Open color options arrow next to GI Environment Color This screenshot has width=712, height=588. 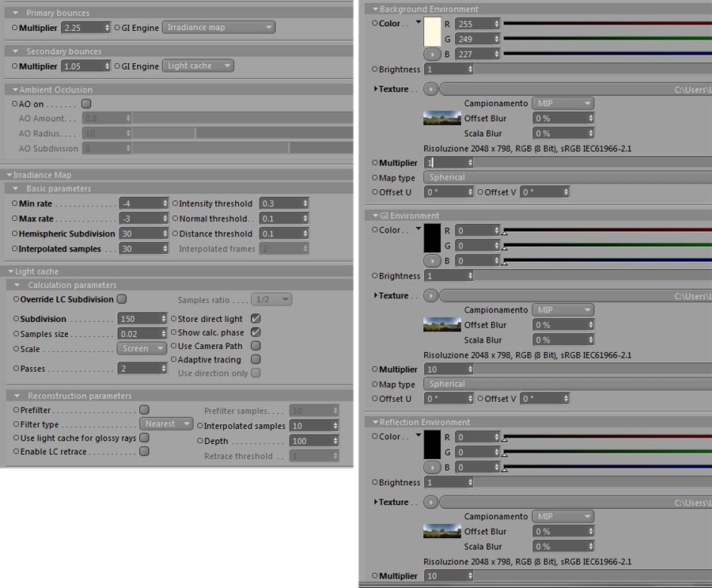pos(418,229)
